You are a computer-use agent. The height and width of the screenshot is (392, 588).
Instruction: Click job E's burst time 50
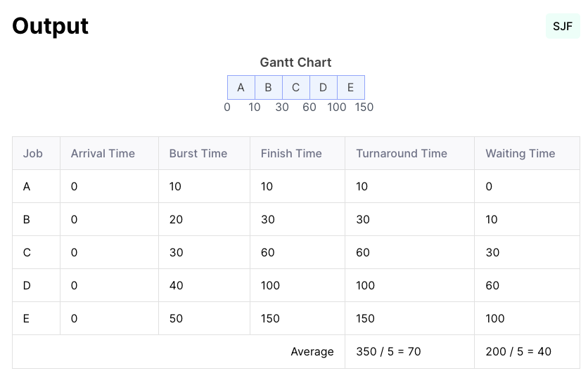pyautogui.click(x=176, y=318)
